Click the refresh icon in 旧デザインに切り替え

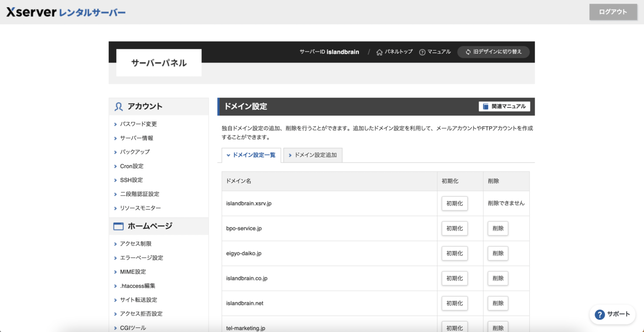[x=468, y=52]
